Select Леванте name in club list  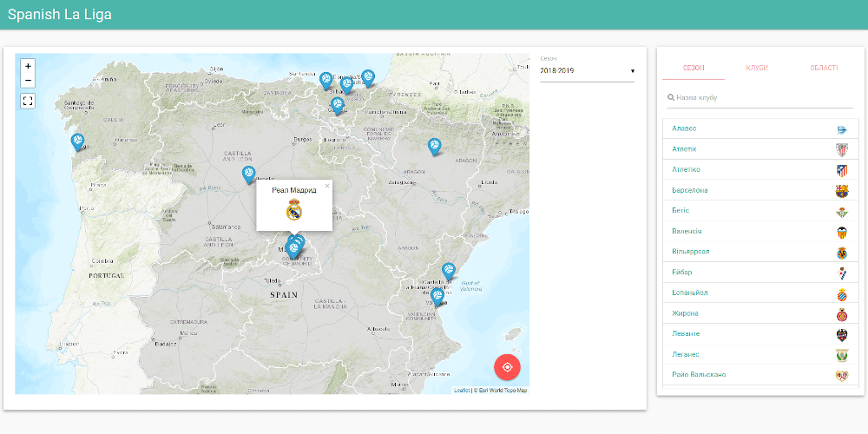[686, 334]
